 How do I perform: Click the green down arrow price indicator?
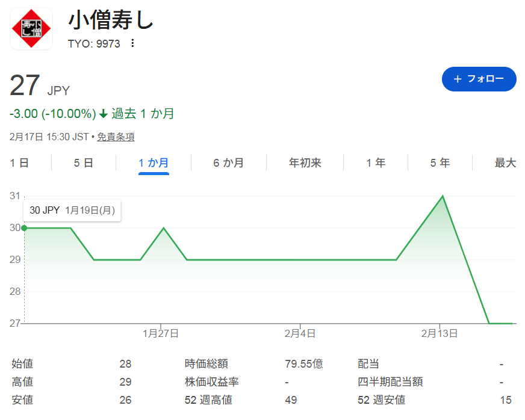[104, 114]
